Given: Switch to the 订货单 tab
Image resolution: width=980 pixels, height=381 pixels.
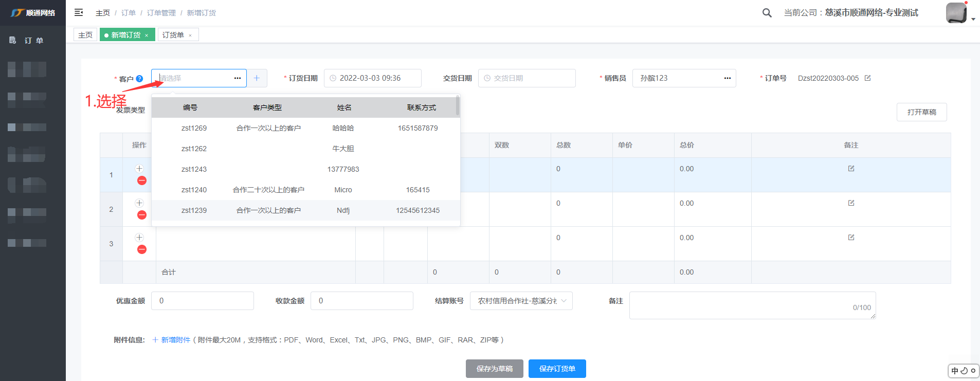Looking at the screenshot, I should (x=173, y=35).
